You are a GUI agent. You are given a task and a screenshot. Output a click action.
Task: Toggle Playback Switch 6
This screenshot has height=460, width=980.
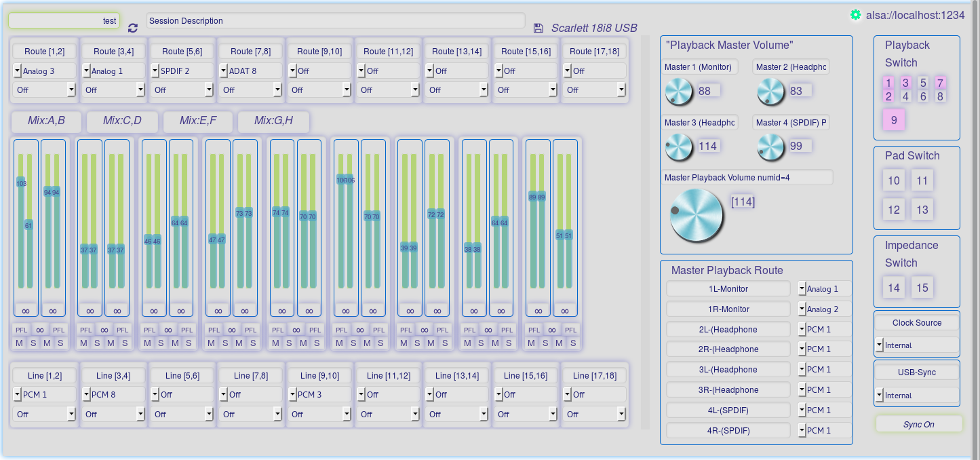(922, 96)
